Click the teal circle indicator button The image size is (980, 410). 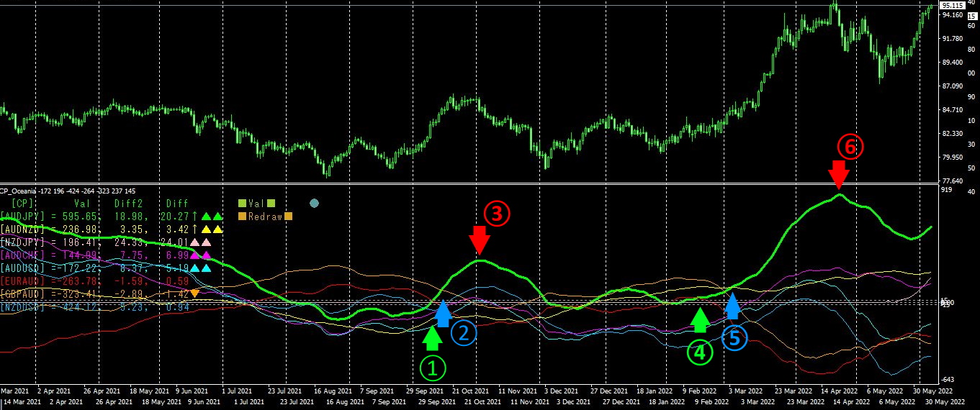pos(314,204)
